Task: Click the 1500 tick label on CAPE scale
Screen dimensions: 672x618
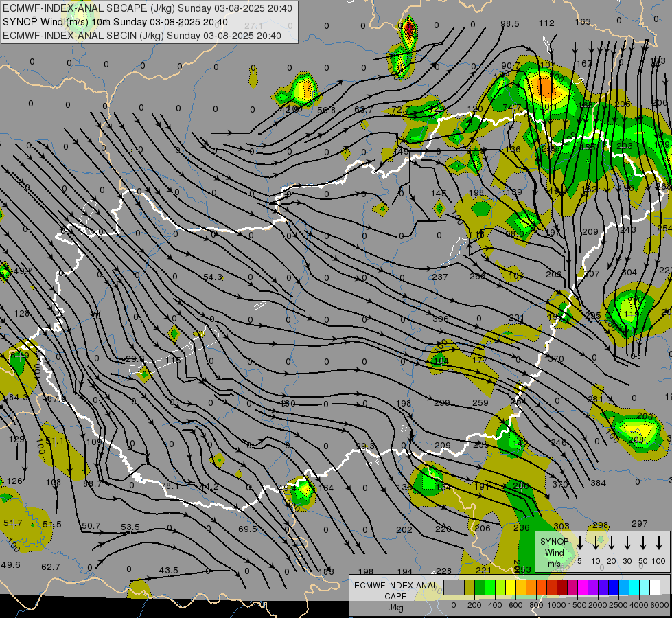Action: tap(577, 605)
